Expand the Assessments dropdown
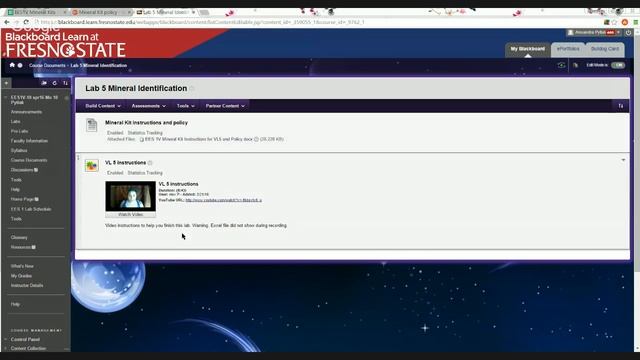Viewport: 640px width, 360px height. tap(149, 106)
